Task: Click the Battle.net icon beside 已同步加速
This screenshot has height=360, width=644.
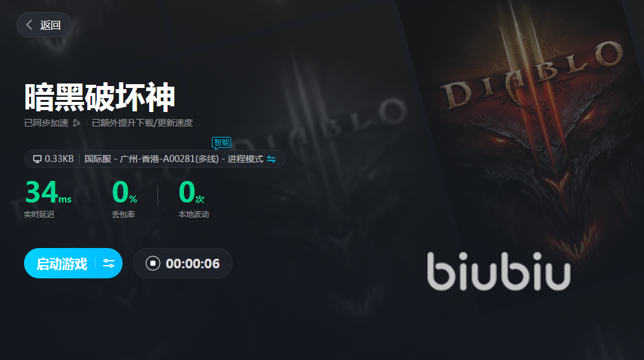Action: pos(76,123)
